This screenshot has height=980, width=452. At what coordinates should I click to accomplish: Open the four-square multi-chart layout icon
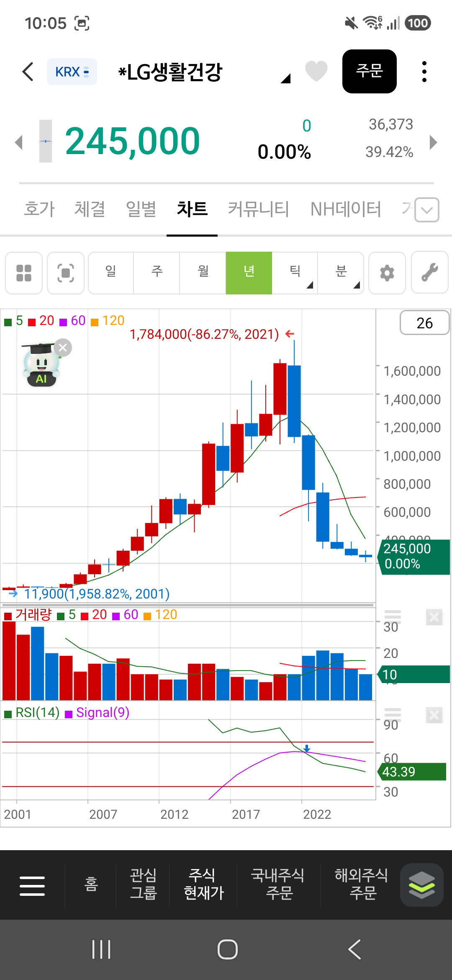[x=24, y=273]
